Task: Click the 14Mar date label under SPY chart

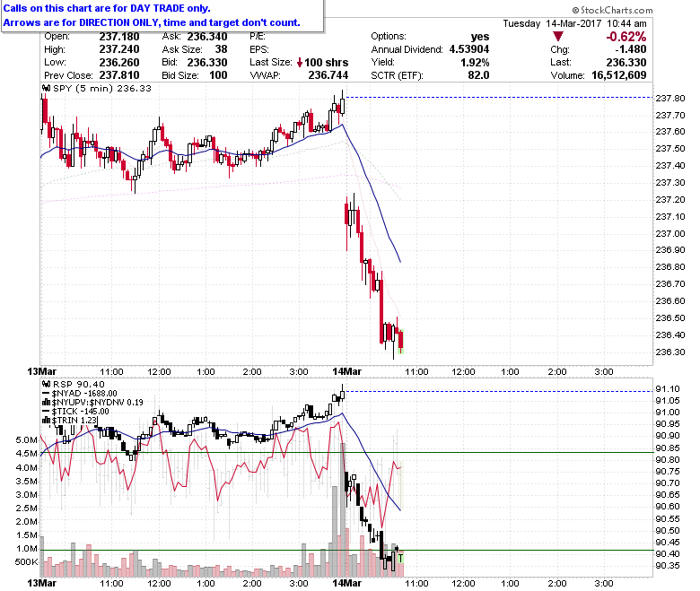Action: 347,371
